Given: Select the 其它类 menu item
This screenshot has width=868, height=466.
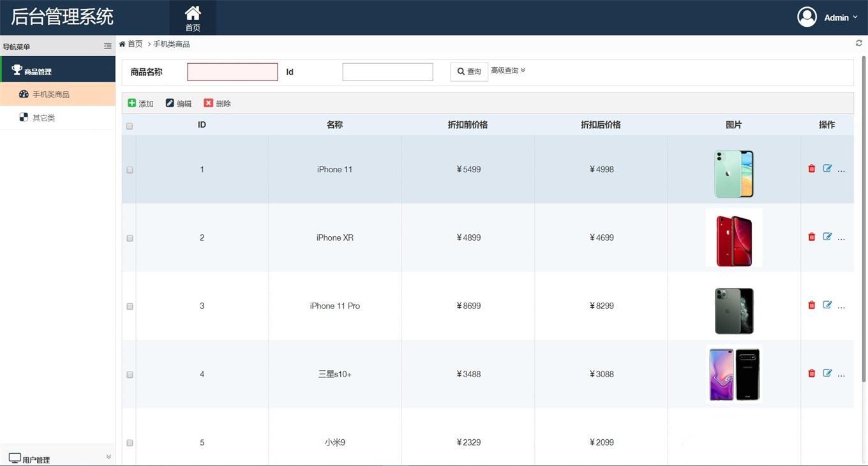Looking at the screenshot, I should (x=57, y=117).
